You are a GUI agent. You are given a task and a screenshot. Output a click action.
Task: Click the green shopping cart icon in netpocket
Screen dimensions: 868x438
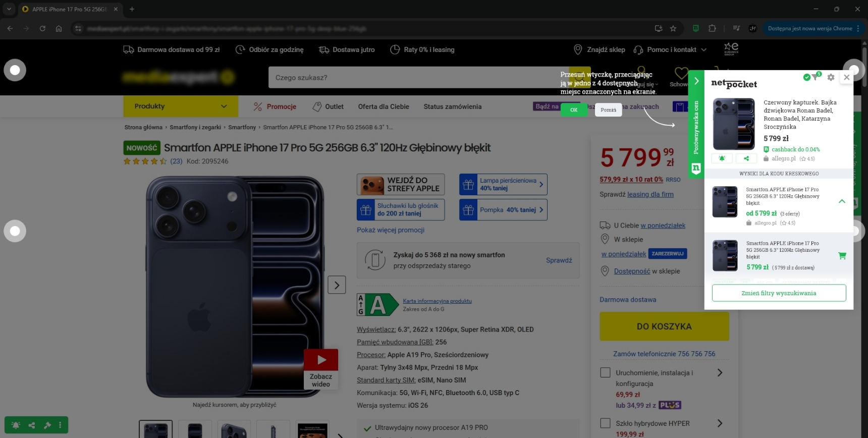point(842,256)
